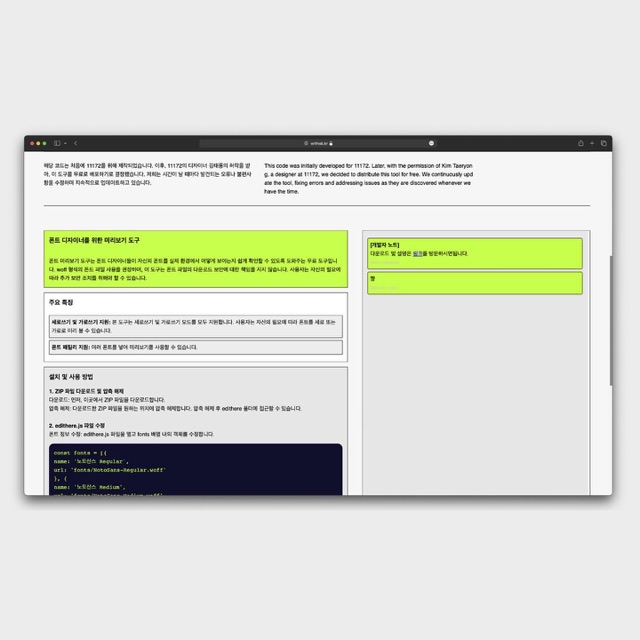640x640 pixels.
Task: Toggle the Safari sidebar icon
Action: (57, 143)
